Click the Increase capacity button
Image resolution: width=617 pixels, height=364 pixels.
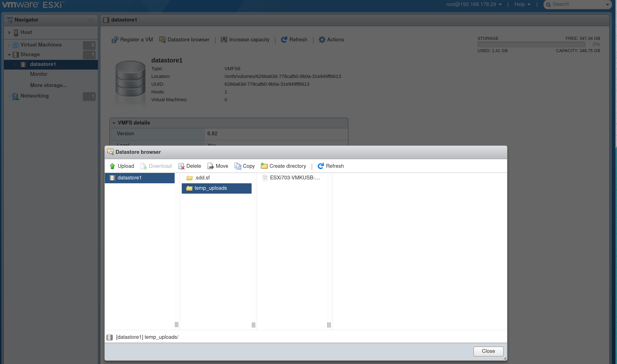[x=245, y=39]
